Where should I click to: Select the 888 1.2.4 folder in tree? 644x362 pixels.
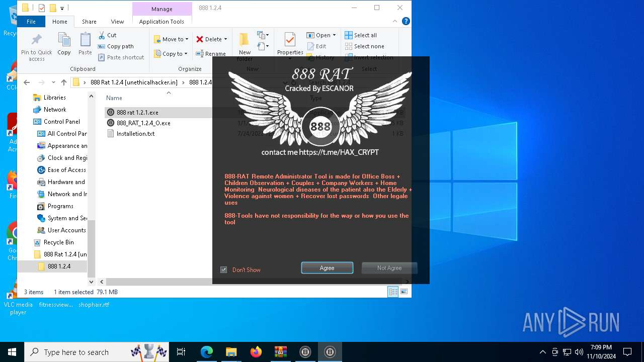click(x=59, y=266)
